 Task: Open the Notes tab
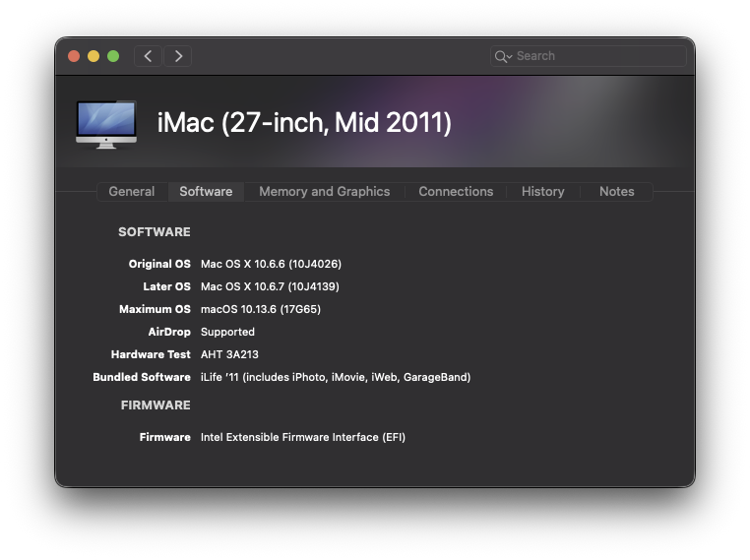616,191
